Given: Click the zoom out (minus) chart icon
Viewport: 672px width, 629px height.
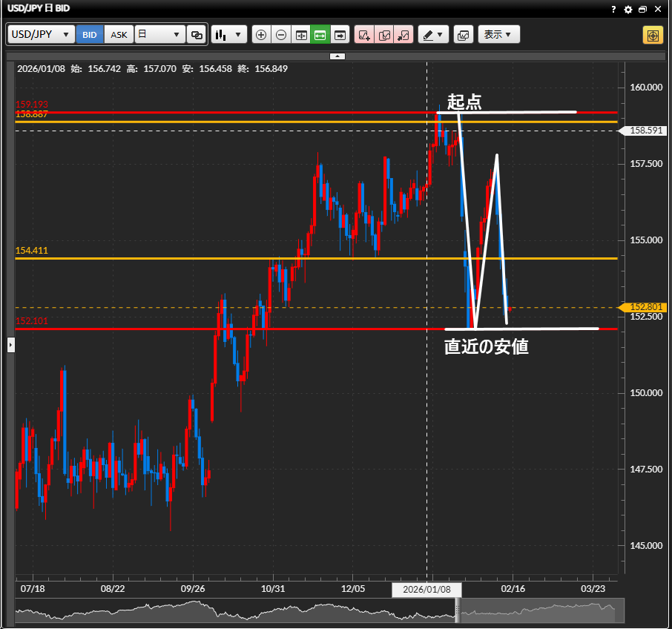Looking at the screenshot, I should pos(281,35).
